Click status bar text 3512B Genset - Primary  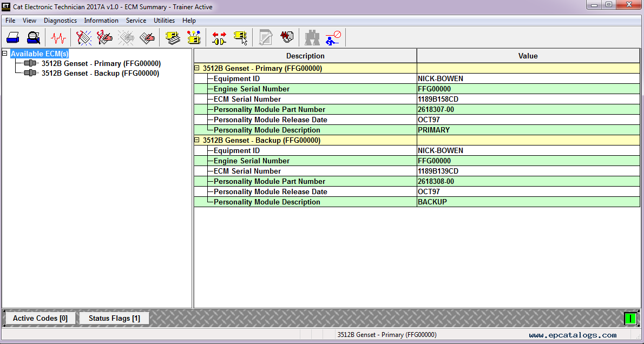point(387,335)
